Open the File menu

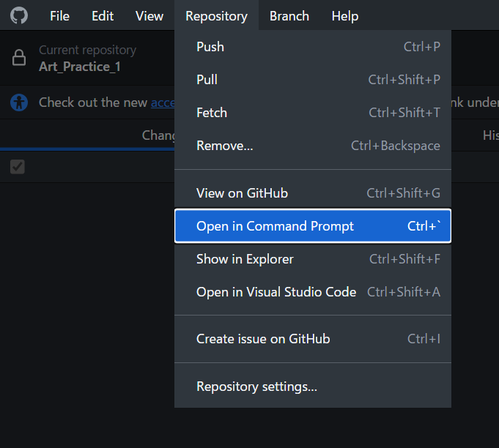59,15
